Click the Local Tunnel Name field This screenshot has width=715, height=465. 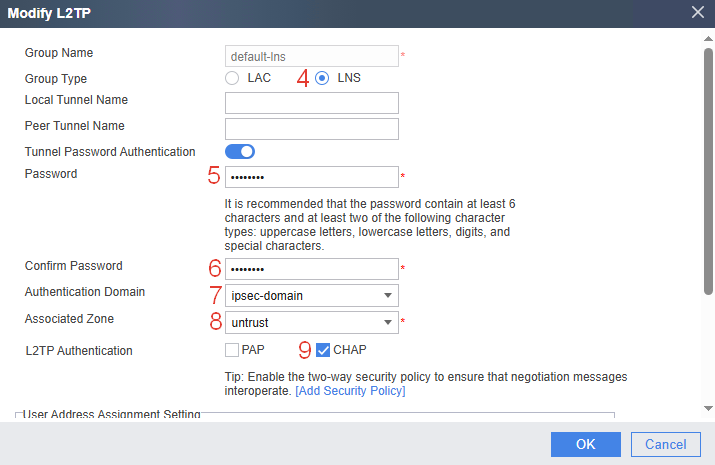(312, 103)
